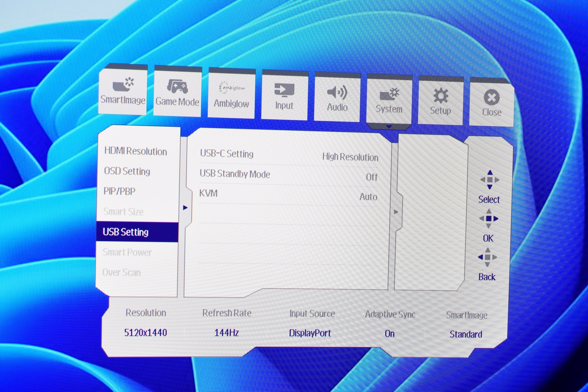Click the Back navigation arrows icon
The width and height of the screenshot is (588, 392).
coord(488,258)
